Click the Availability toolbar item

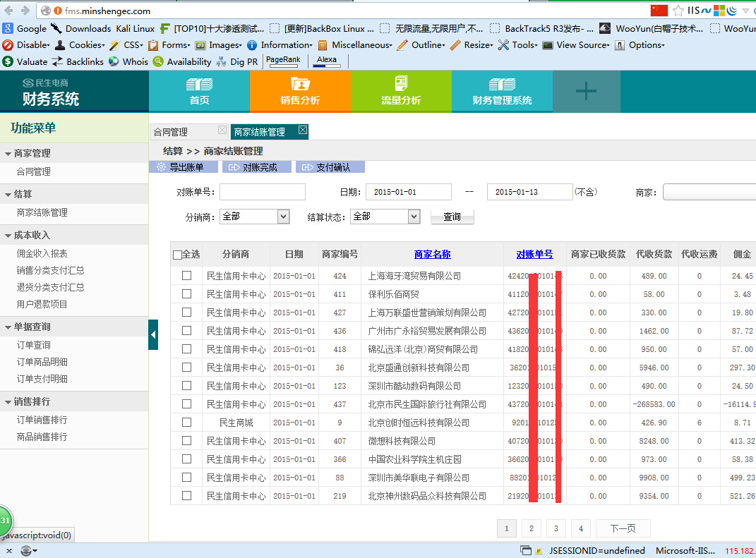point(182,61)
